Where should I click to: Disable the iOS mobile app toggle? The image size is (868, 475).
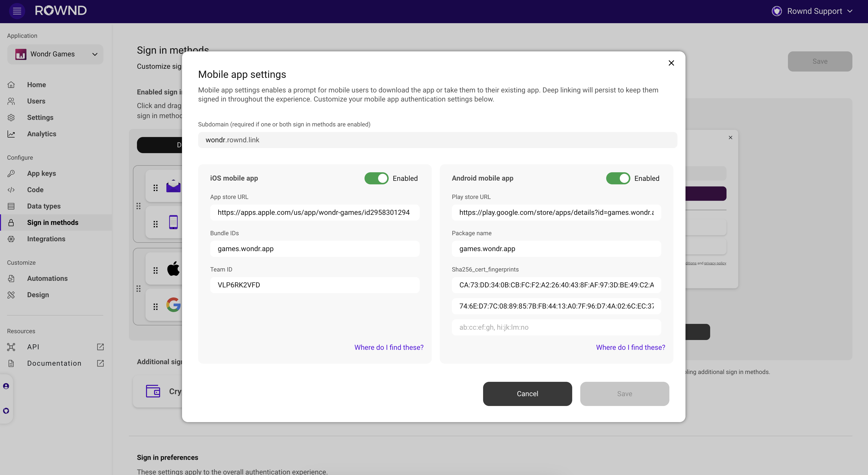click(376, 178)
